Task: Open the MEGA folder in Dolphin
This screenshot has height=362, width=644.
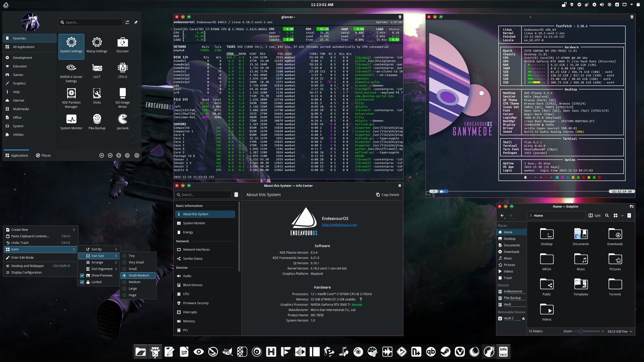Action: 546,262
